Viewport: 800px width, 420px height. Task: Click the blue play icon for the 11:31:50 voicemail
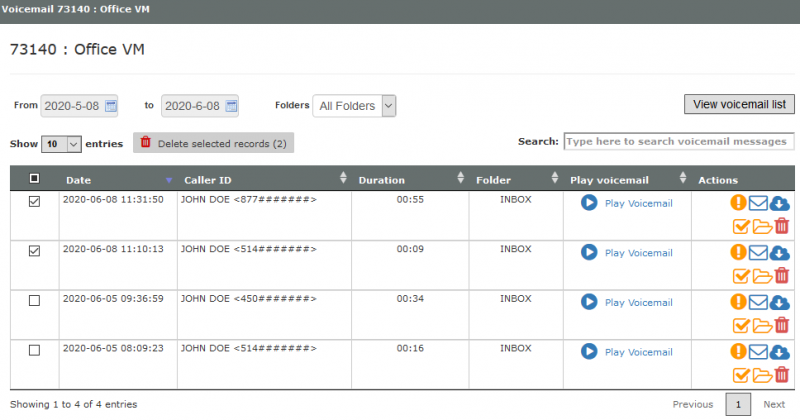click(589, 203)
